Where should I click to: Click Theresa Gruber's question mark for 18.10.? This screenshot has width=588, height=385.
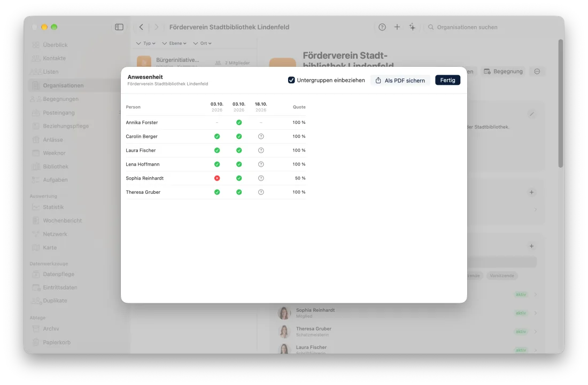261,192
